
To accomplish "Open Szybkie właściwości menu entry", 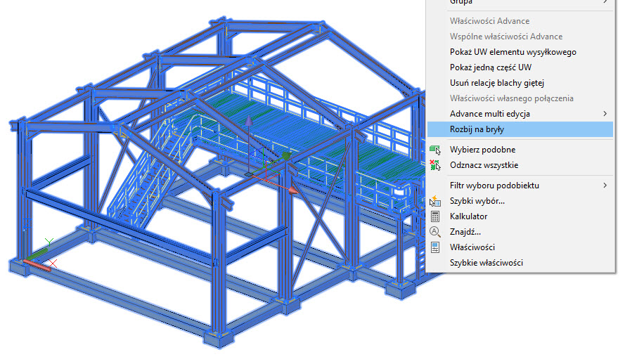I will pyautogui.click(x=486, y=263).
